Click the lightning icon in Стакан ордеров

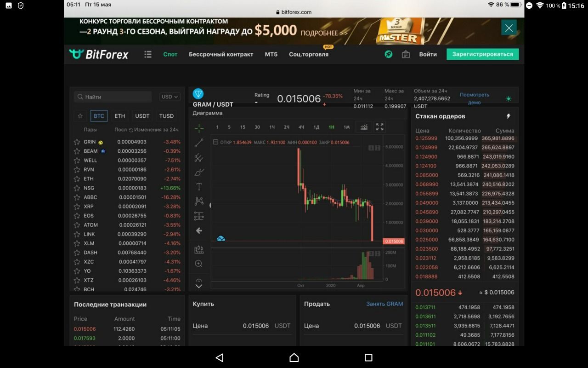tap(509, 116)
